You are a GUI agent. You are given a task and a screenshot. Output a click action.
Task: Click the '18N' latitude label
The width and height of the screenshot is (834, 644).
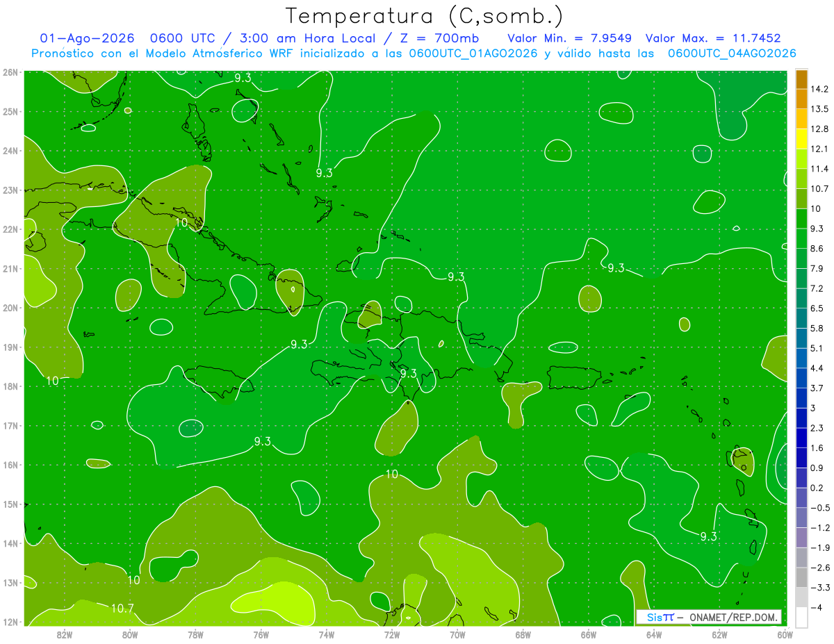pyautogui.click(x=10, y=386)
